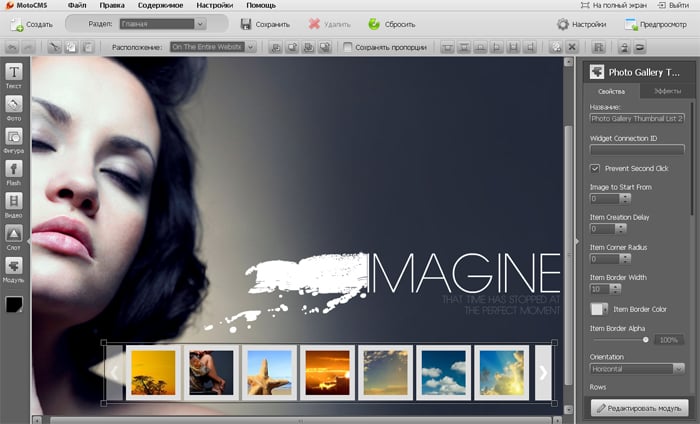Viewport: 700px width, 424px height.
Task: Click the Сохранить button
Action: pyautogui.click(x=265, y=24)
